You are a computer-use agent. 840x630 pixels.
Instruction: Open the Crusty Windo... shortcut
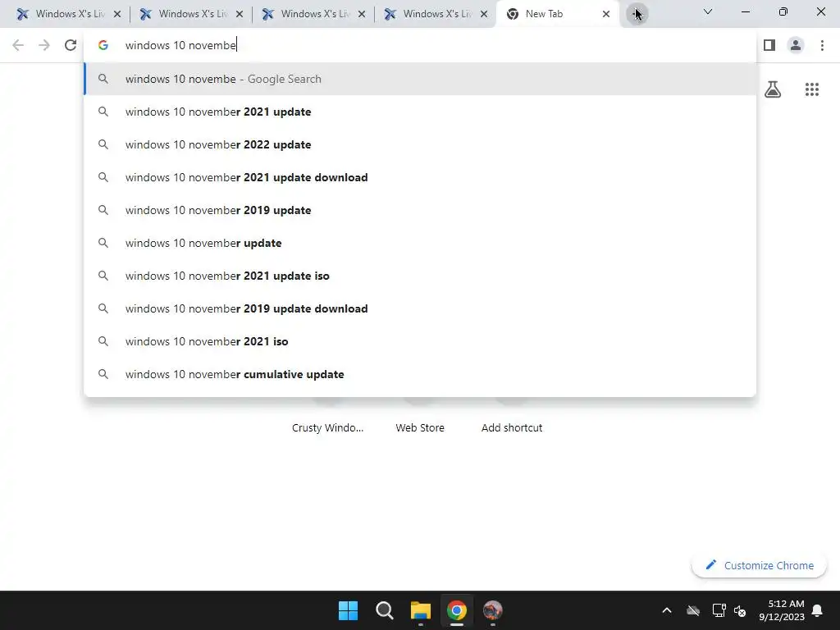click(x=328, y=427)
